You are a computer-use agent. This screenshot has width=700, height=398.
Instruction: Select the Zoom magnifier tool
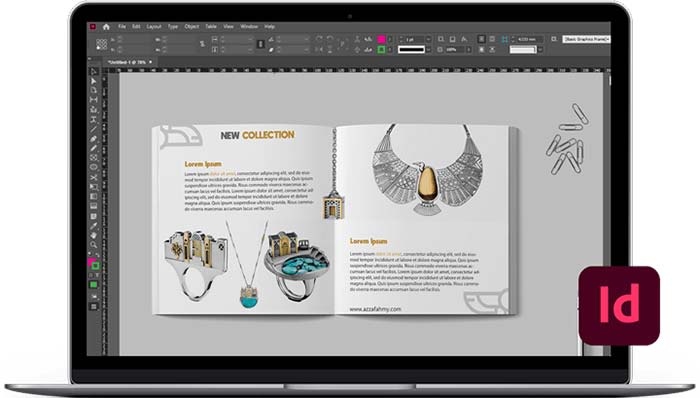[x=93, y=245]
